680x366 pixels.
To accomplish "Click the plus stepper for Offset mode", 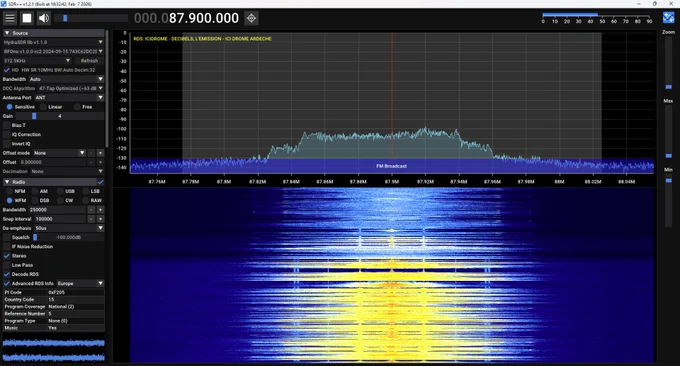I will point(100,153).
